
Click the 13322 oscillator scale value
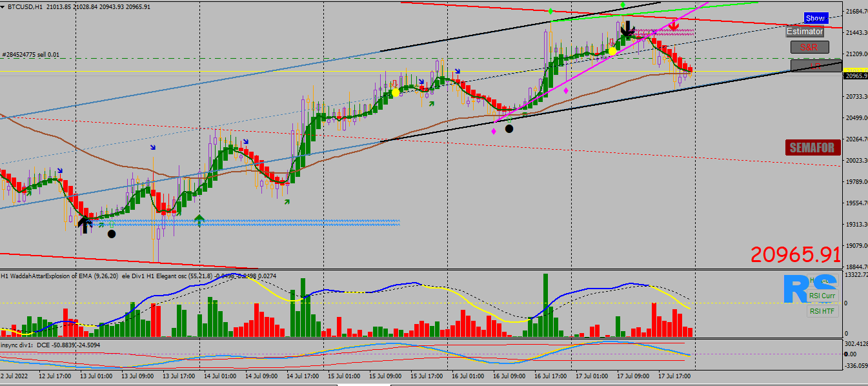pyautogui.click(x=856, y=275)
